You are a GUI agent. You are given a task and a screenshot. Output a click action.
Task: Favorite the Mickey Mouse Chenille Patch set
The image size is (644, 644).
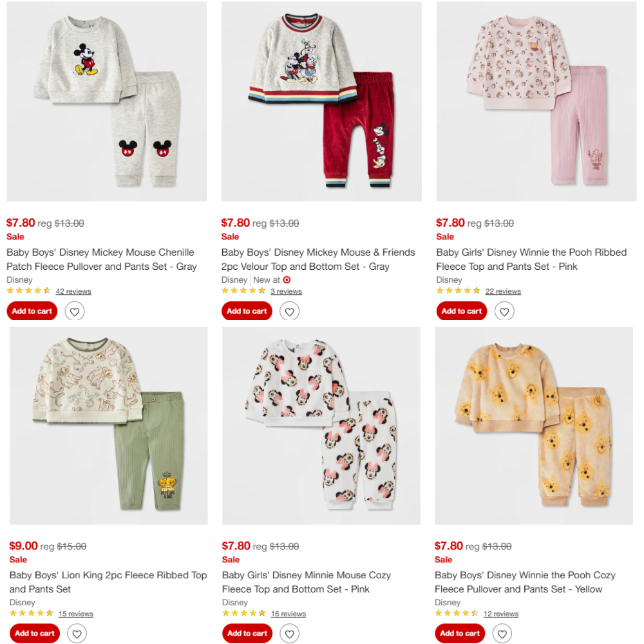[75, 311]
